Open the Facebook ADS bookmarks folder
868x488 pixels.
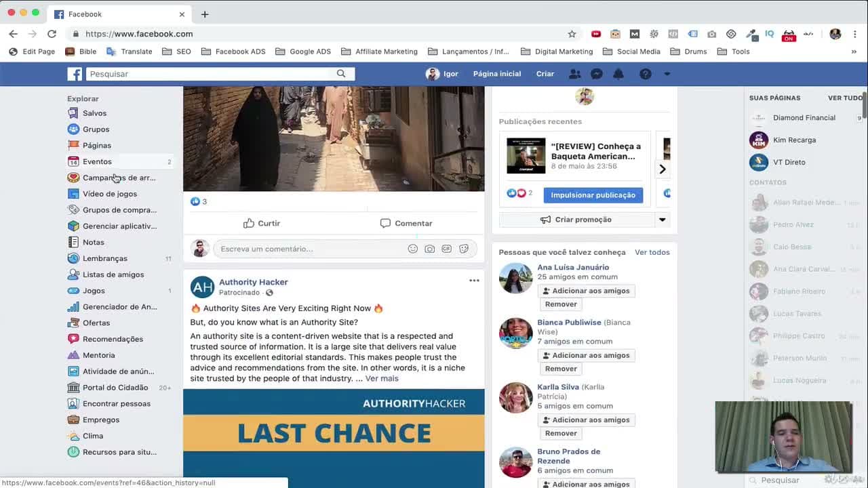(x=233, y=52)
